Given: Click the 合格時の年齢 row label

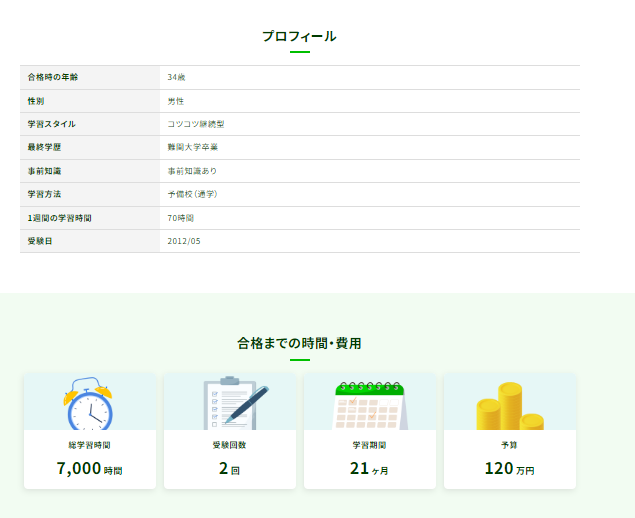Looking at the screenshot, I should [x=53, y=77].
